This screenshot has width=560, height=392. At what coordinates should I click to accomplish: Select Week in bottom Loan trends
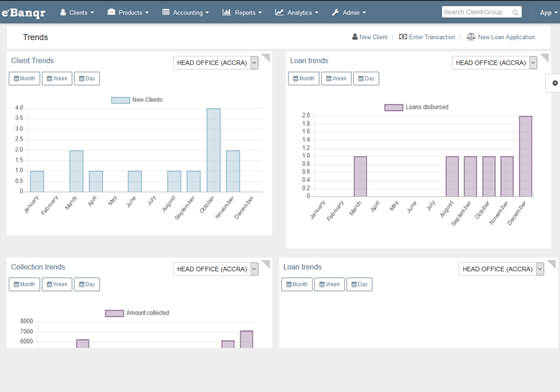tap(329, 285)
